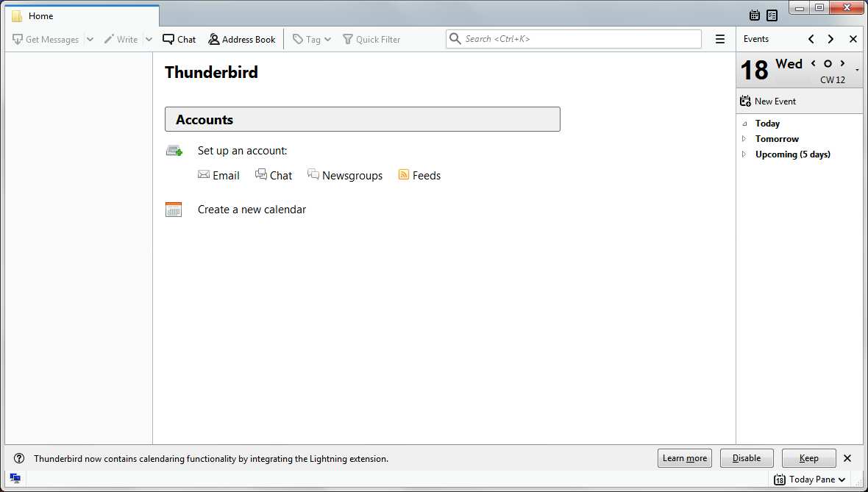This screenshot has width=868, height=492.
Task: Go to next day in mini date
Action: click(842, 64)
